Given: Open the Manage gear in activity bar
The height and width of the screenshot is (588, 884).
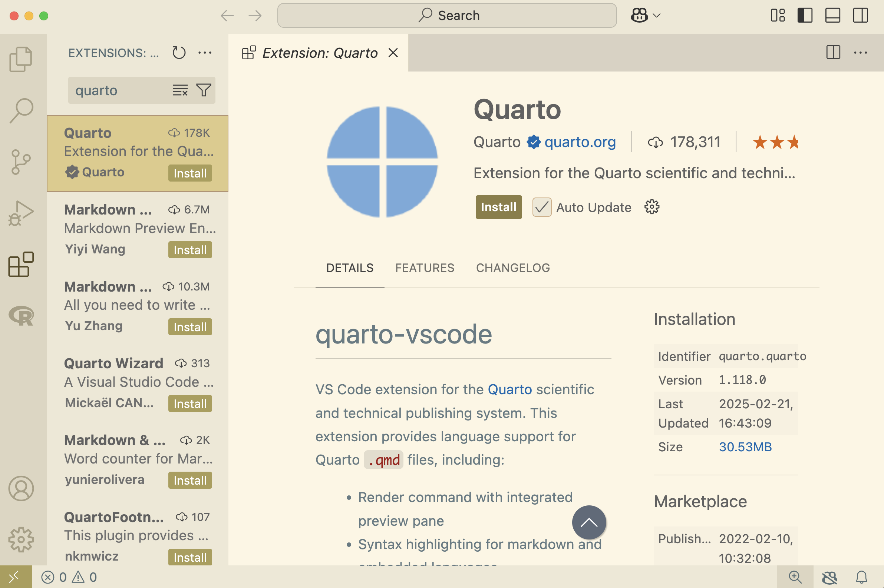Looking at the screenshot, I should coord(21,539).
